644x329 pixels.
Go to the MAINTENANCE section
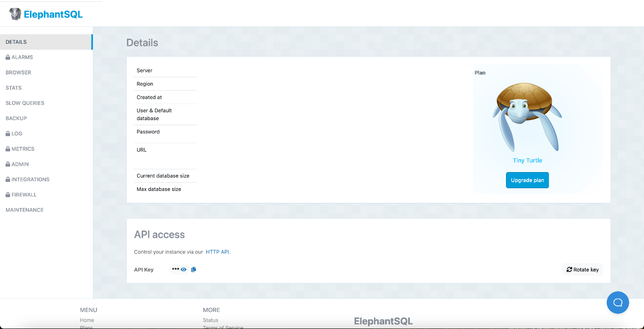pos(46,210)
